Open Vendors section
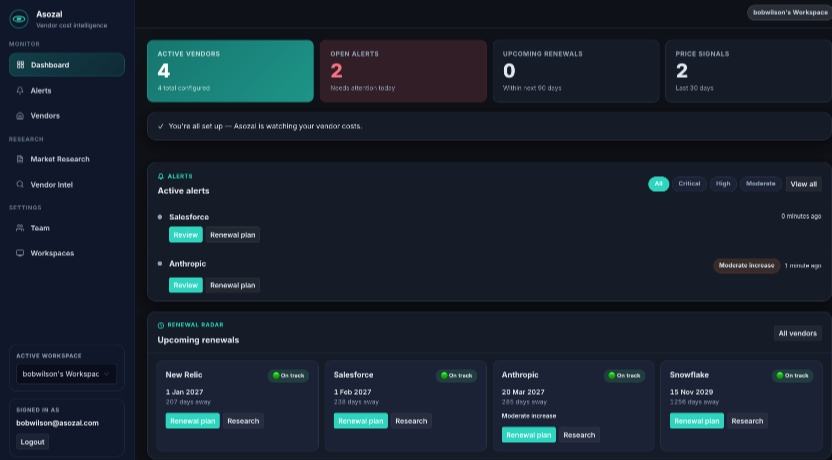Screen dimensions: 832x460 pyautogui.click(x=67, y=116)
